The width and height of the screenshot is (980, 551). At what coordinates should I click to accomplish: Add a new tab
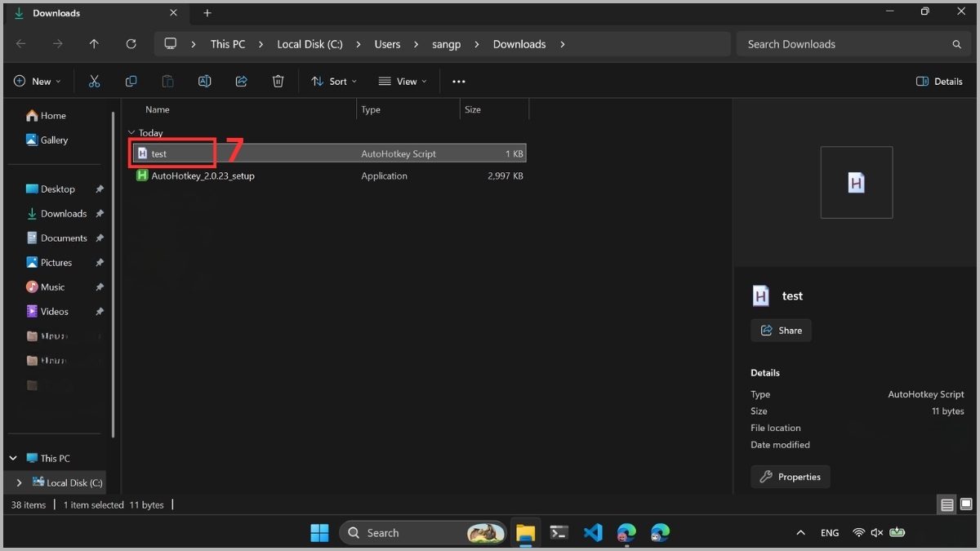point(207,13)
